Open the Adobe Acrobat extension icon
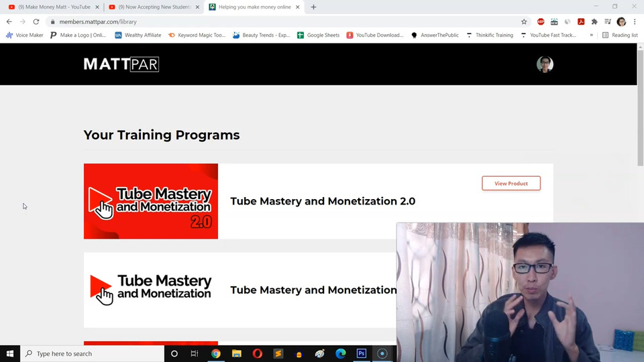This screenshot has width=644, height=362. pyautogui.click(x=581, y=21)
